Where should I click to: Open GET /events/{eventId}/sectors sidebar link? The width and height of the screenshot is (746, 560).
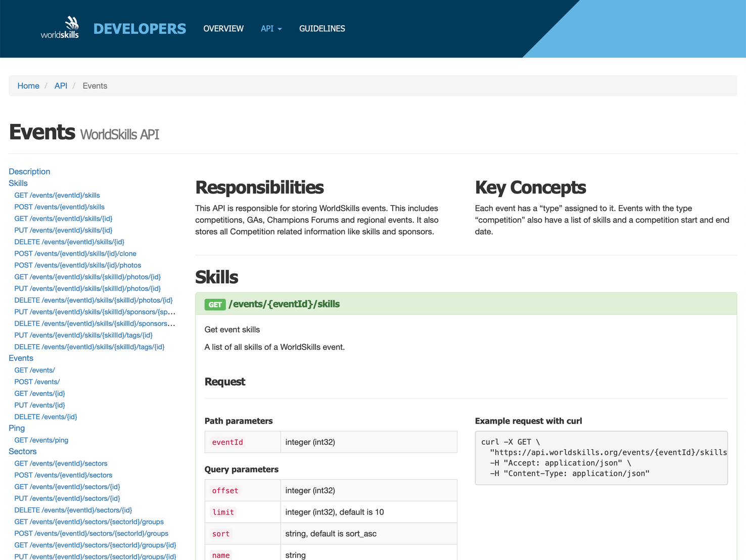(x=61, y=463)
